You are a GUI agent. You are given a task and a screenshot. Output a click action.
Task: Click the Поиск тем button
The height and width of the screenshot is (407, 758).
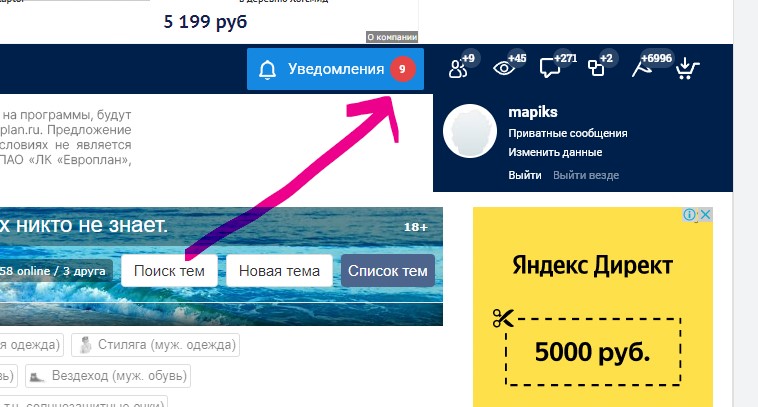(169, 271)
